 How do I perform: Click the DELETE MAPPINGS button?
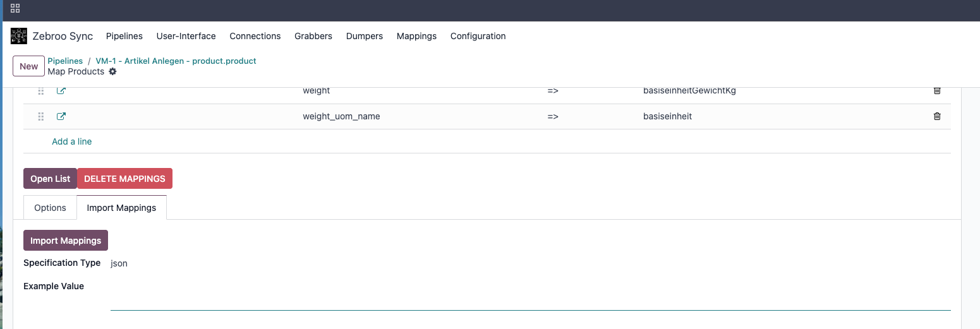tap(124, 179)
